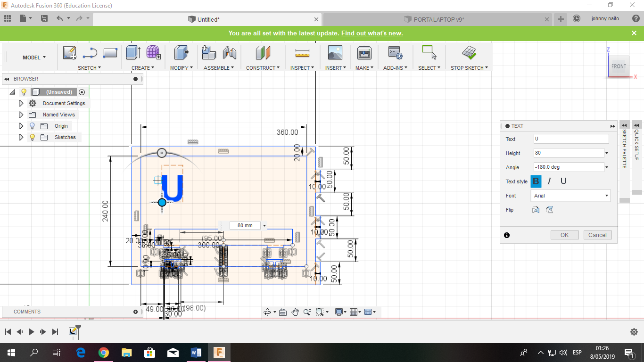Cancel the TEXT dialog
Viewport: 644px width, 362px height.
597,235
